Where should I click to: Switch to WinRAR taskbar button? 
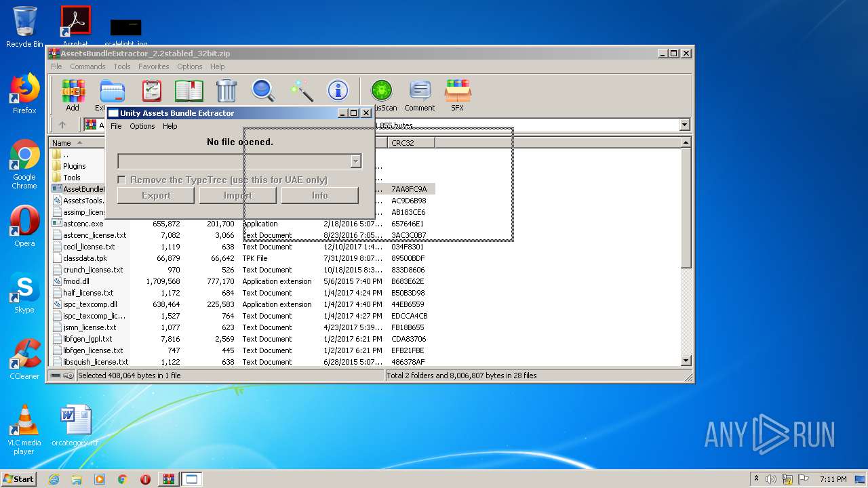[168, 479]
